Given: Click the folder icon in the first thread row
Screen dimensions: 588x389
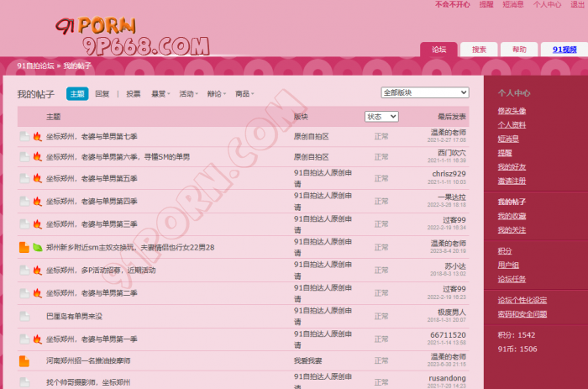Looking at the screenshot, I should click(x=24, y=135).
